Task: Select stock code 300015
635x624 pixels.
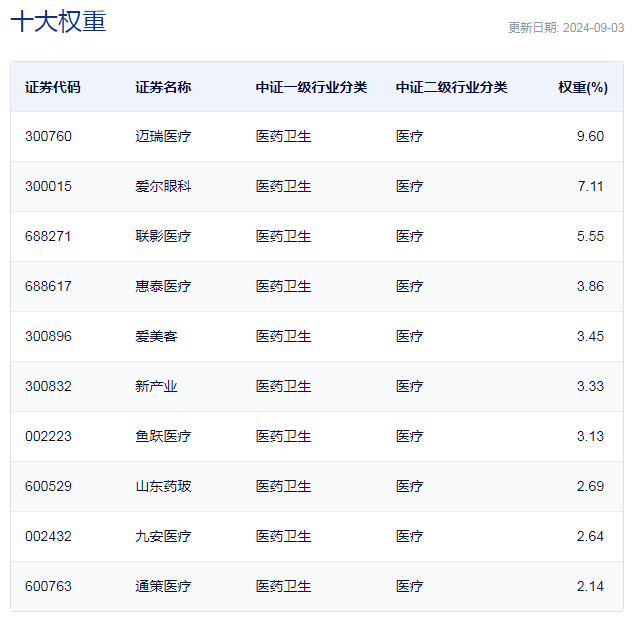Action: [48, 186]
